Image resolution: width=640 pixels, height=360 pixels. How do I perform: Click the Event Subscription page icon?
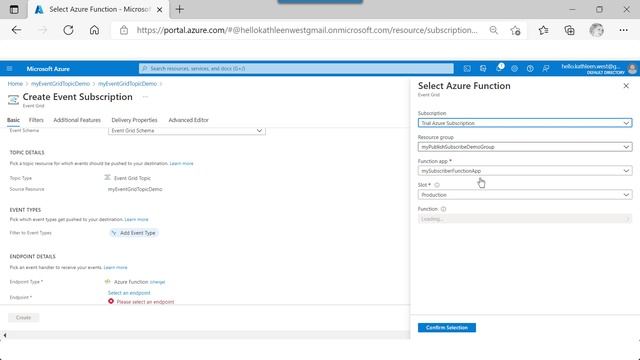[x=13, y=99]
